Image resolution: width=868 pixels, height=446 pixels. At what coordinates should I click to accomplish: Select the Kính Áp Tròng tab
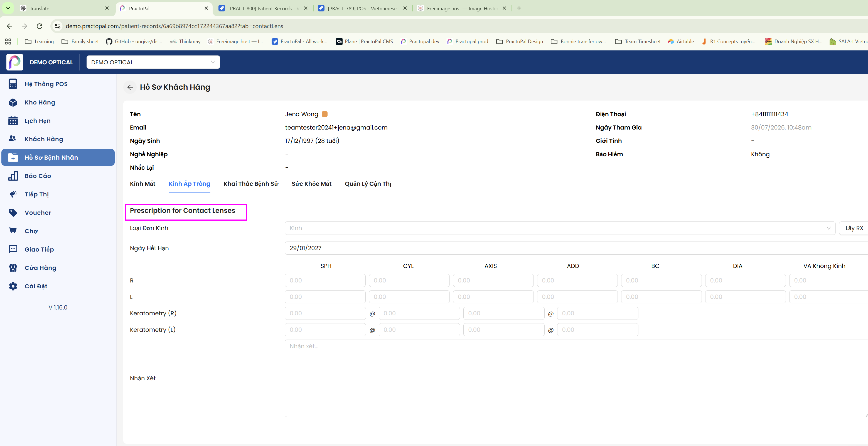(189, 184)
